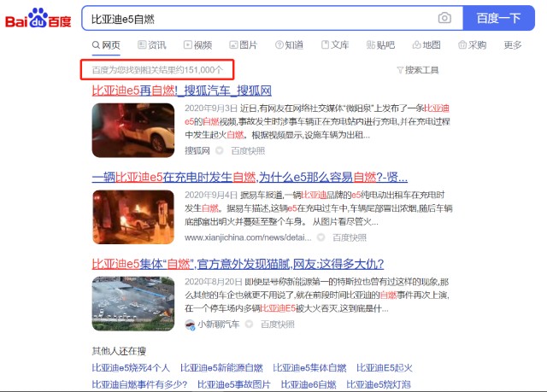Switch to the 资讯 tab
This screenshot has width=547, height=392.
152,45
